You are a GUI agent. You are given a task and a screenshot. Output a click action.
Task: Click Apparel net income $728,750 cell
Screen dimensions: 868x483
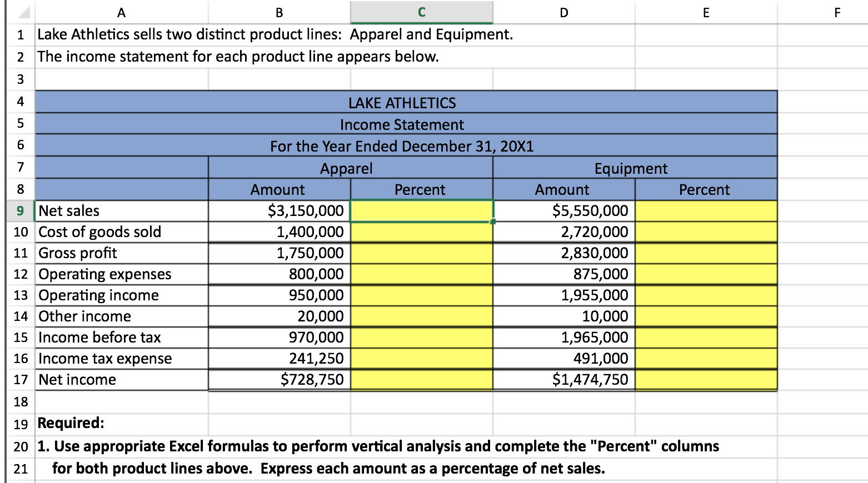(x=280, y=380)
